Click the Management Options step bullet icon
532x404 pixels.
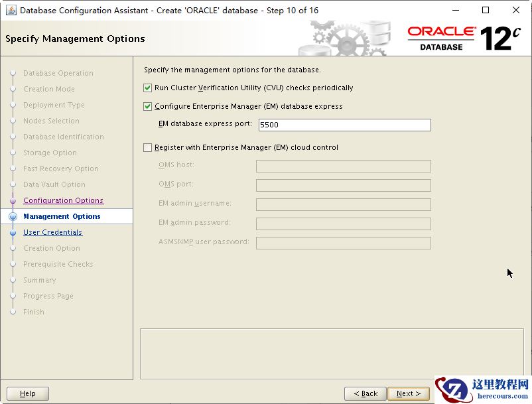click(x=13, y=216)
